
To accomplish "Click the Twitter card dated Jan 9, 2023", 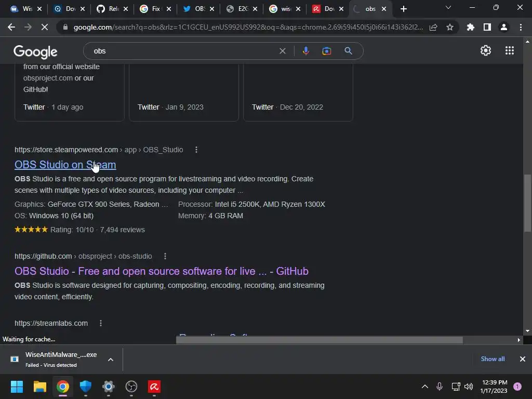I will pos(183,92).
